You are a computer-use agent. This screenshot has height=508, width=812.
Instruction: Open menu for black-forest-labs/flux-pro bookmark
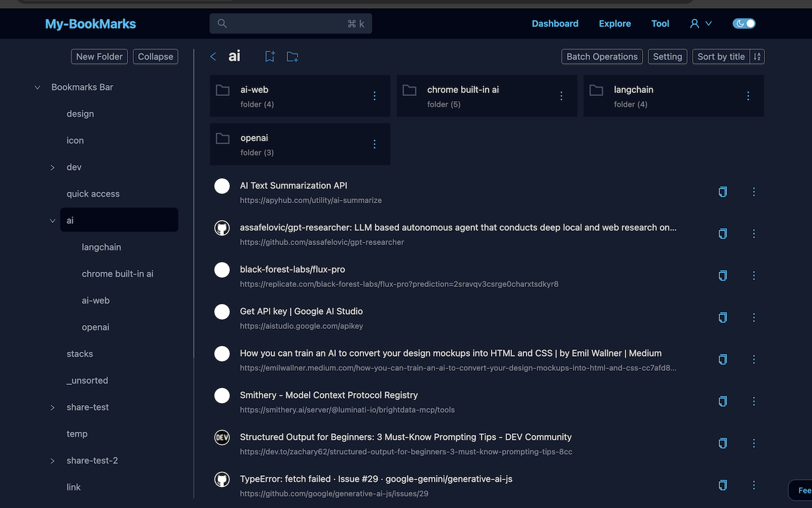(754, 276)
